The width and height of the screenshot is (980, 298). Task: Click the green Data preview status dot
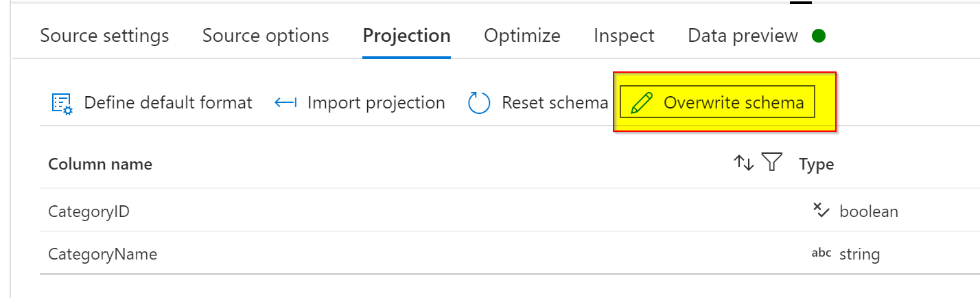(818, 36)
